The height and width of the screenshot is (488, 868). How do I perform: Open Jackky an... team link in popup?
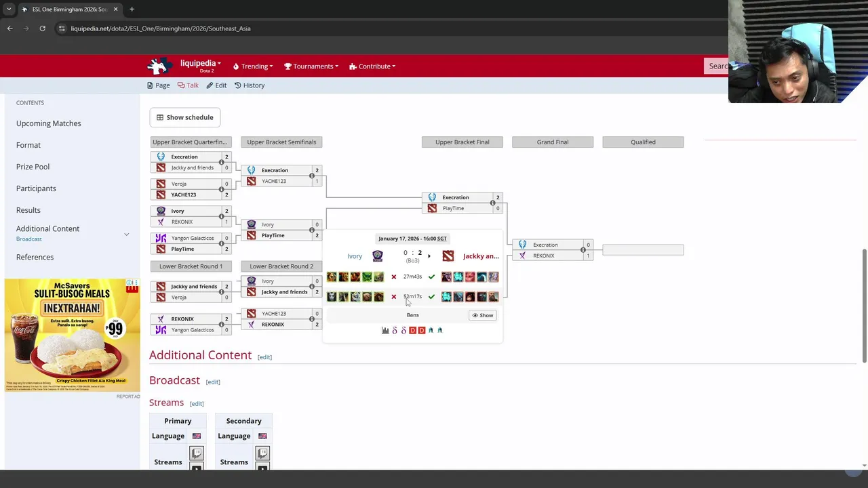click(x=481, y=256)
